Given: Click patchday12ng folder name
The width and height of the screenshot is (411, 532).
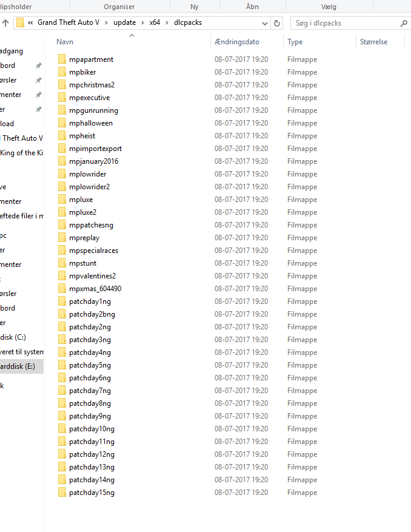Looking at the screenshot, I should click(x=92, y=454).
